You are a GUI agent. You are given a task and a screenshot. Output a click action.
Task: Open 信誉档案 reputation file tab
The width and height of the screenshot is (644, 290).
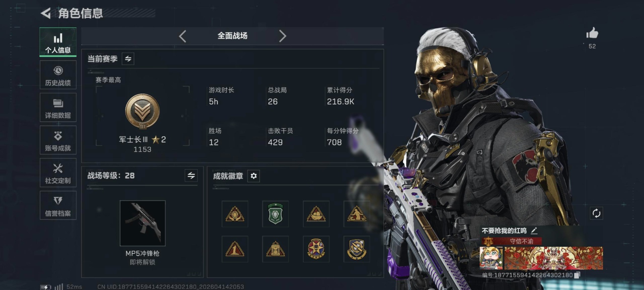58,205
